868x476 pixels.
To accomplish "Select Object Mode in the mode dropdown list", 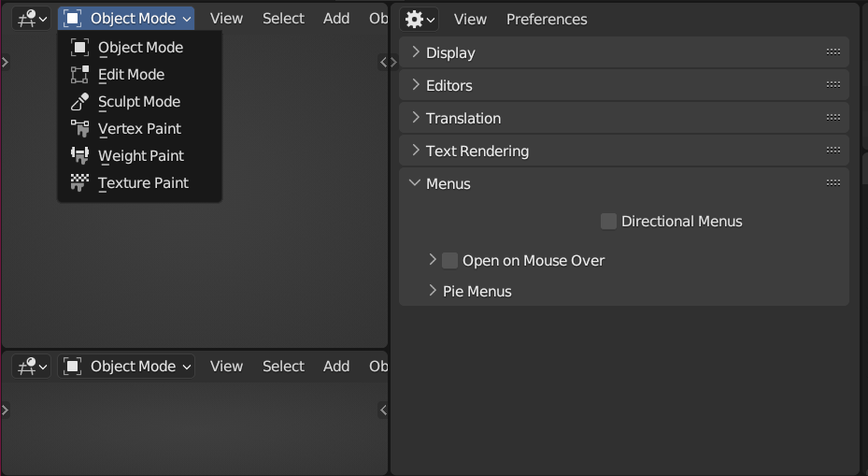I will [139, 48].
